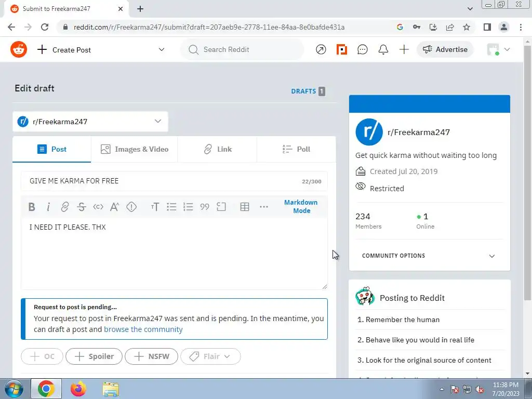The height and width of the screenshot is (399, 532).
Task: Switch to the Link tab
Action: click(x=218, y=149)
